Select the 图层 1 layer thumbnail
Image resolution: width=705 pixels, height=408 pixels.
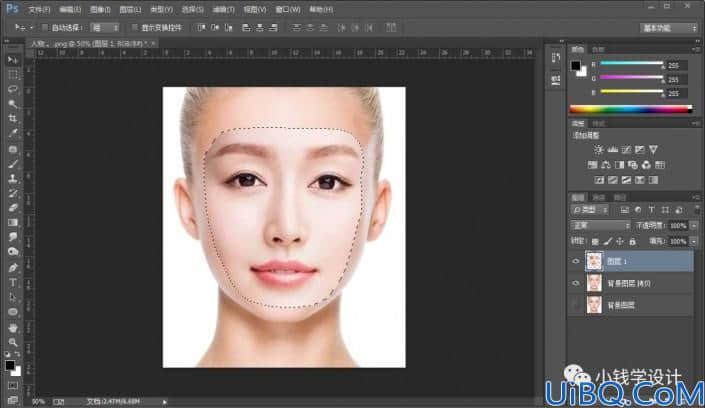click(594, 261)
